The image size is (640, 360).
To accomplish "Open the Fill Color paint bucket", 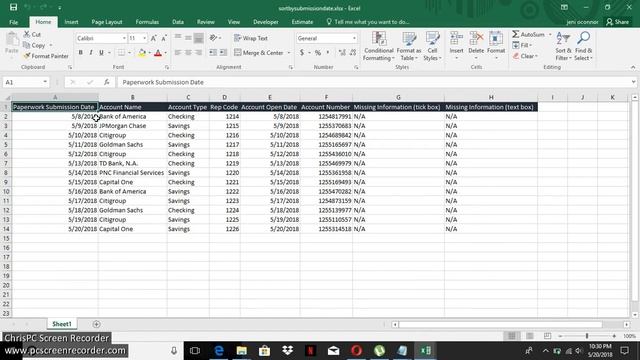I will [142, 53].
